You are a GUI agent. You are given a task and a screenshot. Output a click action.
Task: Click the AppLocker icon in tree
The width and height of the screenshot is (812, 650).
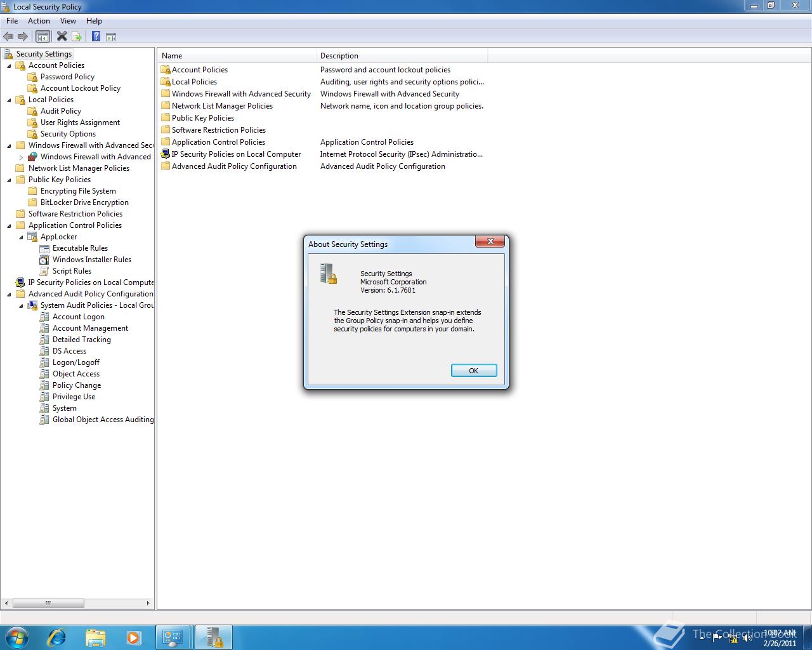click(x=32, y=237)
